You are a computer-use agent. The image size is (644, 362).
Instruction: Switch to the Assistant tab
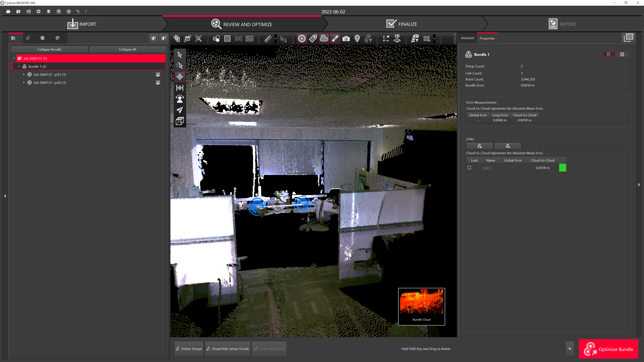(467, 38)
